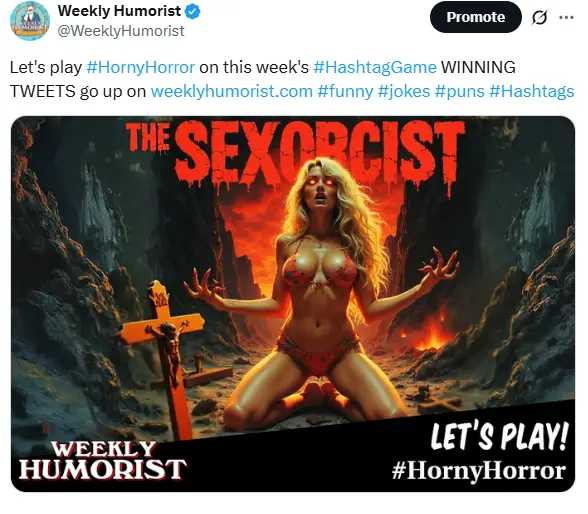The height and width of the screenshot is (514, 588).
Task: Open the #jokes hashtag
Action: [404, 91]
